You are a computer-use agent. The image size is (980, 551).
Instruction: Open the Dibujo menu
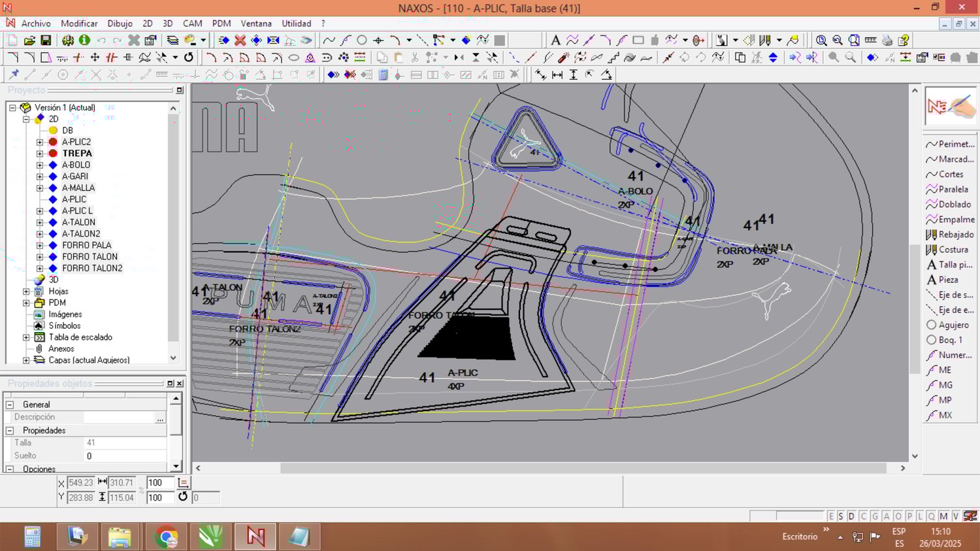(120, 24)
